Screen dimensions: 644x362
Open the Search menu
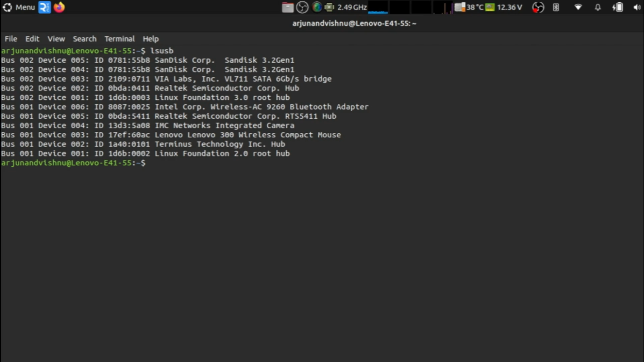(x=84, y=39)
